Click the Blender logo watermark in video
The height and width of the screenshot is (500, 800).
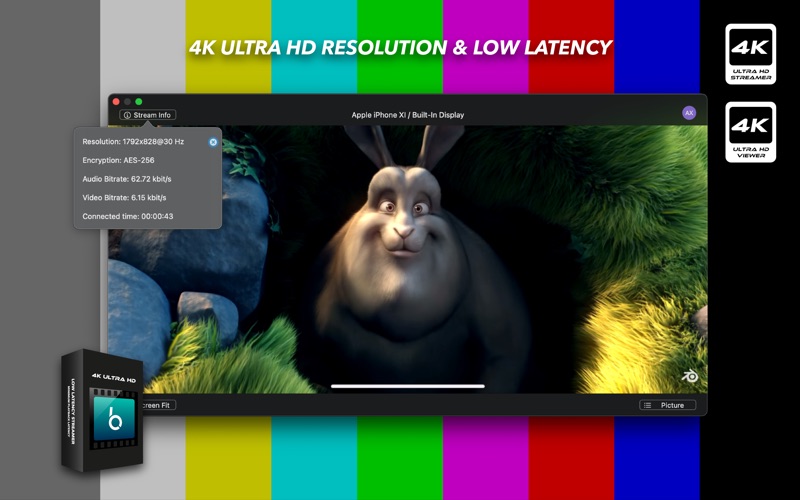(690, 376)
